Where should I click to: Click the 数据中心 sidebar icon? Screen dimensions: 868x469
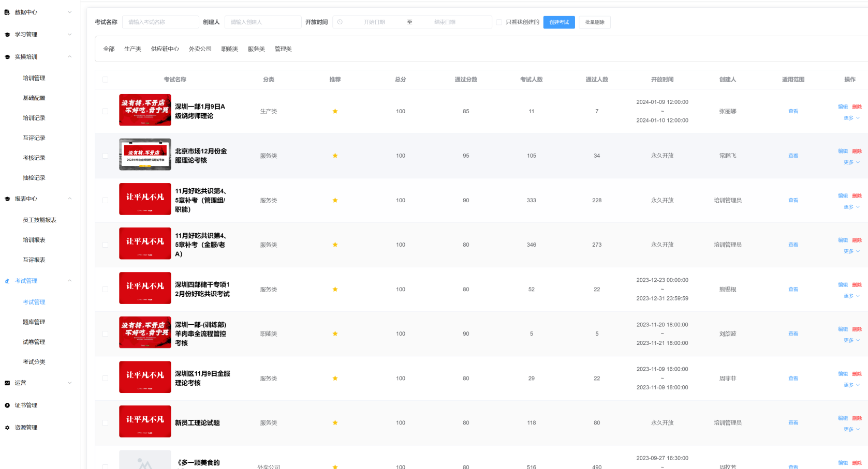(7, 12)
